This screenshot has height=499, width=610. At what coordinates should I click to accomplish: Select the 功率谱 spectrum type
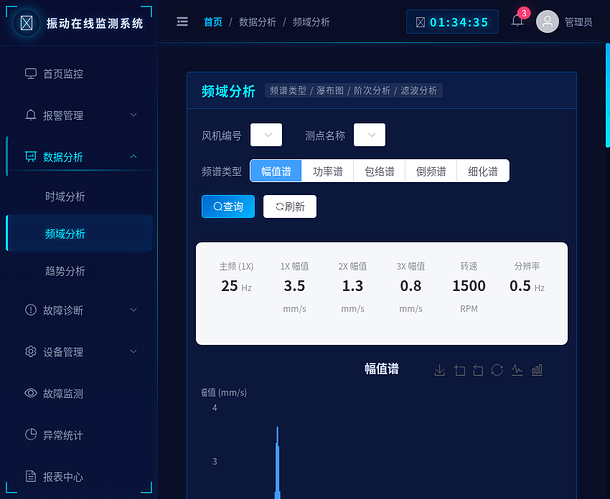point(328,171)
